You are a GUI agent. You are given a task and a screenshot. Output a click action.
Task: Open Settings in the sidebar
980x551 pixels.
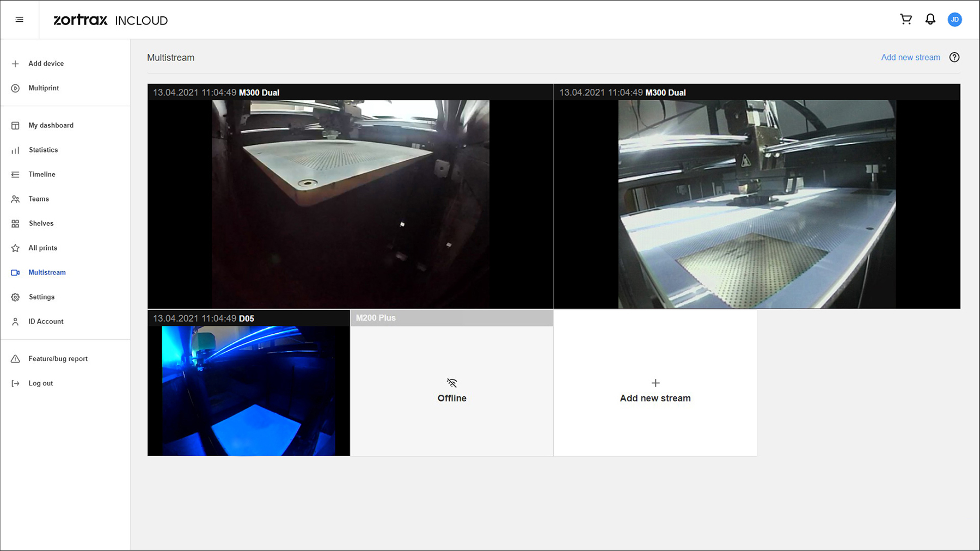(41, 297)
